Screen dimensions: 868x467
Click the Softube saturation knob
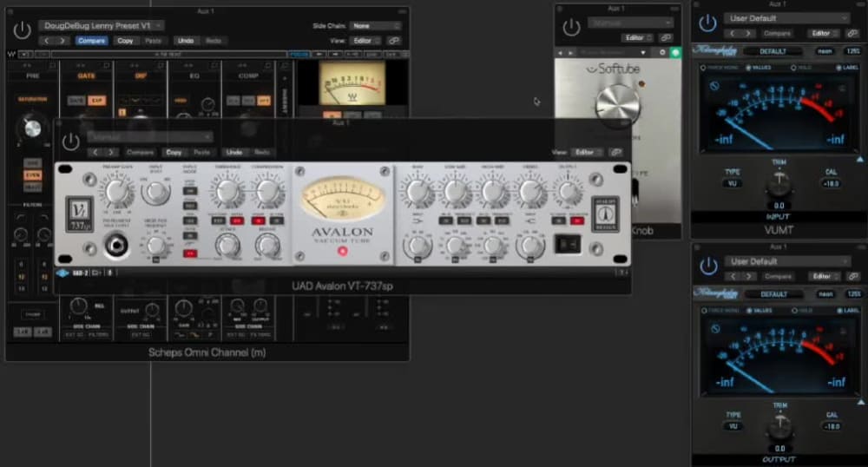tap(618, 105)
